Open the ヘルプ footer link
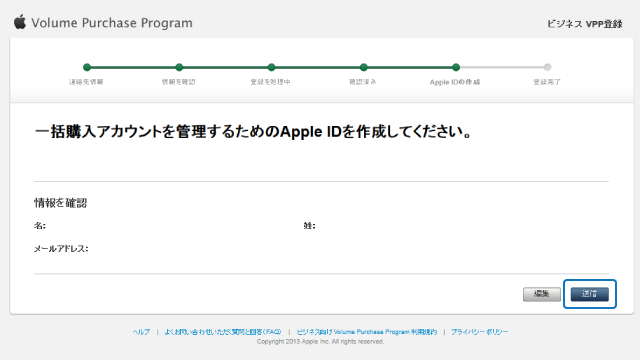The width and height of the screenshot is (640, 360). [141, 332]
